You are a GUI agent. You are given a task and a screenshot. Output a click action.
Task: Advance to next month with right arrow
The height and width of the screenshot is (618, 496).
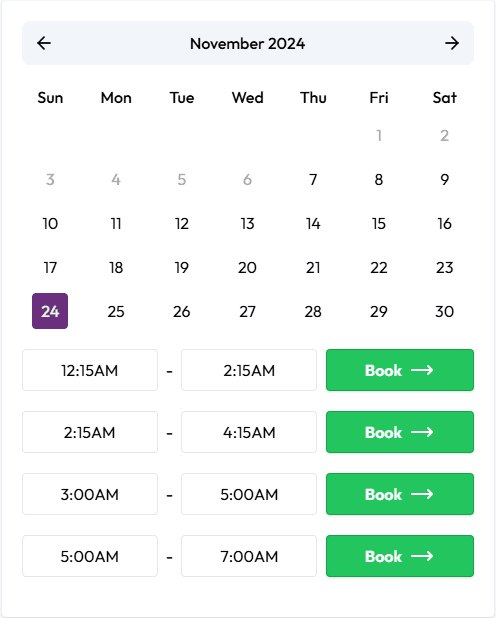(452, 43)
